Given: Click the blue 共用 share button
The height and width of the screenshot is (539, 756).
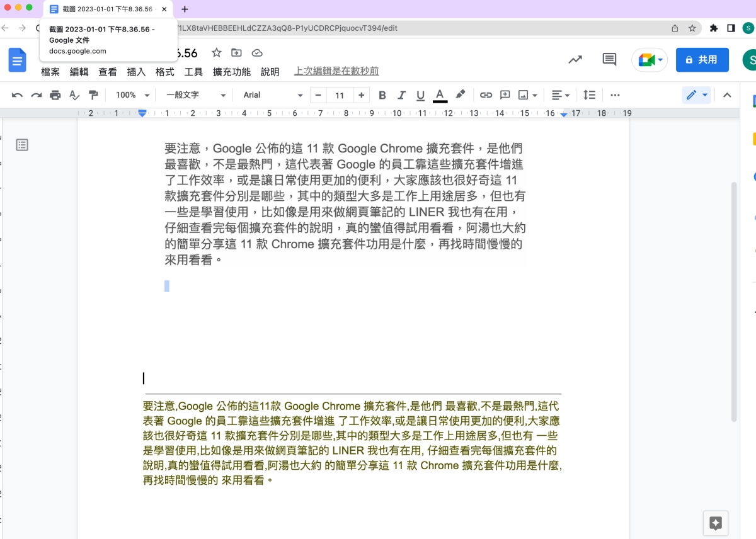Looking at the screenshot, I should (x=702, y=60).
